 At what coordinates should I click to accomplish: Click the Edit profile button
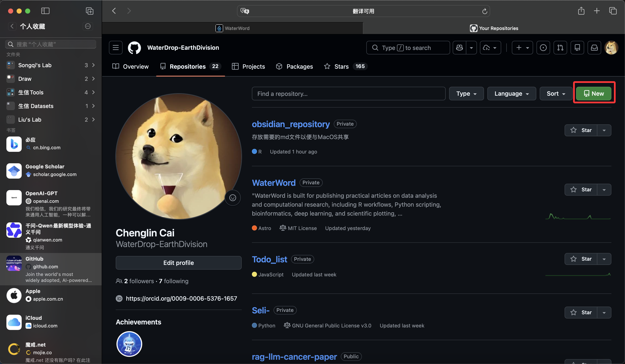pyautogui.click(x=178, y=263)
